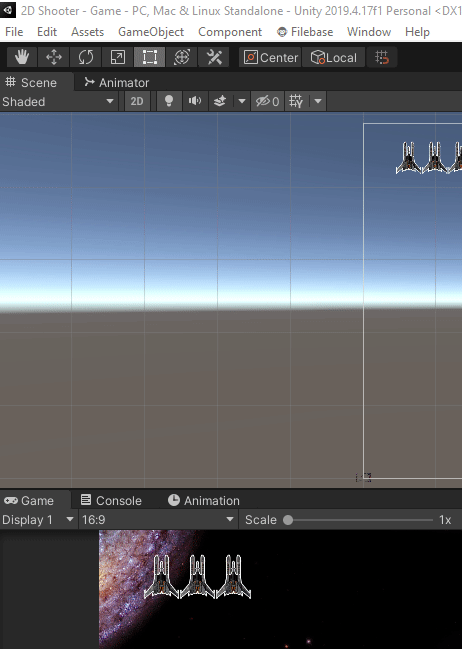Image resolution: width=462 pixels, height=649 pixels.
Task: Toggle scene audio speaker
Action: pos(195,101)
